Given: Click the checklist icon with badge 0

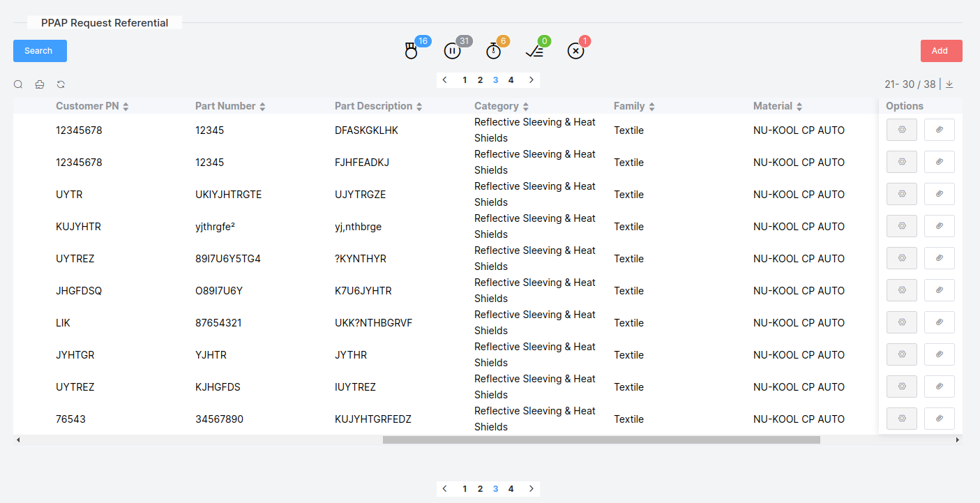Looking at the screenshot, I should [x=534, y=51].
